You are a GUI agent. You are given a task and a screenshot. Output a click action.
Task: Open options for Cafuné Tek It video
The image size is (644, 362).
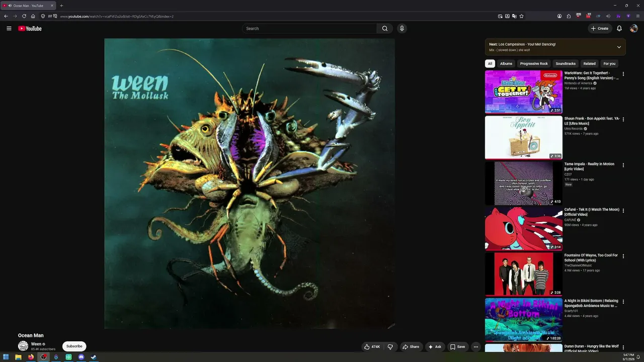[x=623, y=211]
